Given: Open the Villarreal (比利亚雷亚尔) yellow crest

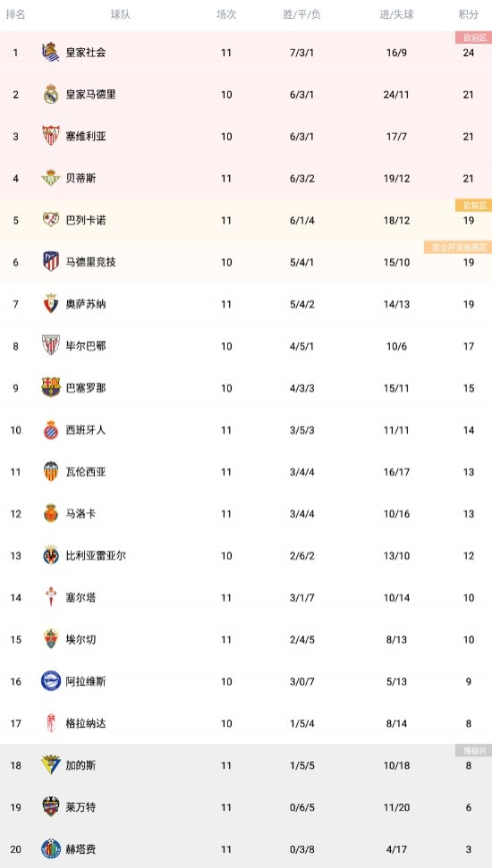Looking at the screenshot, I should [x=50, y=555].
